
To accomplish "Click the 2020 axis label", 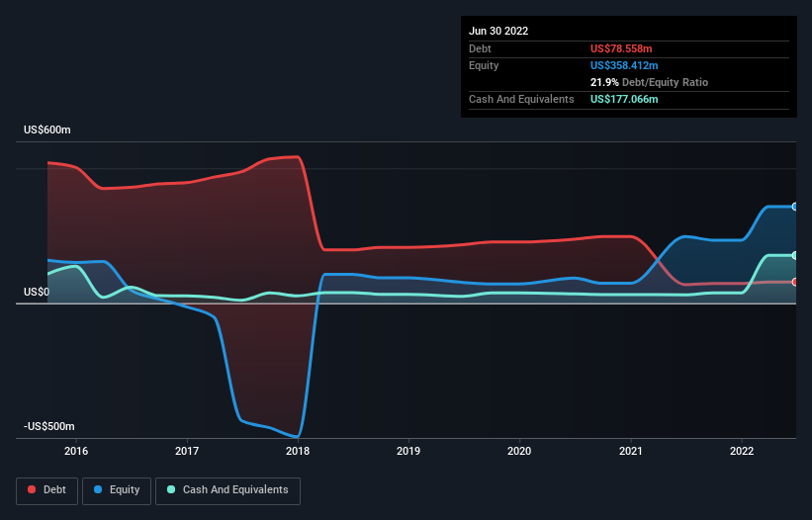I will point(519,451).
